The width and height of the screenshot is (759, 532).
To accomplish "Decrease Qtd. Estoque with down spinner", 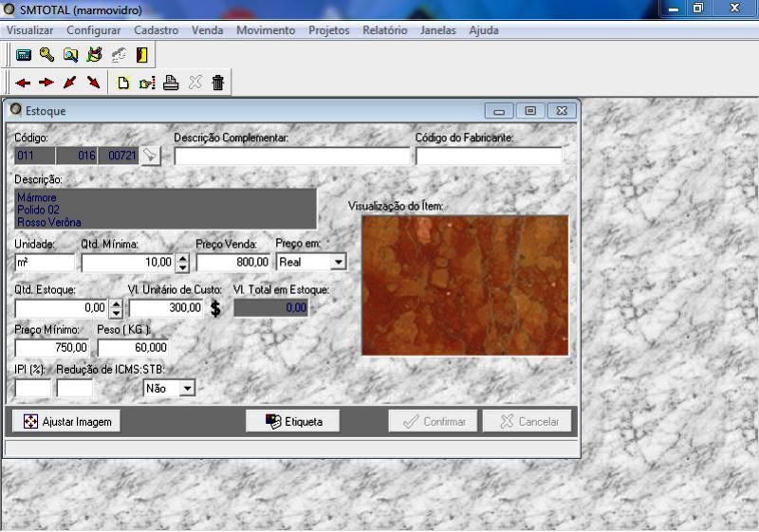I will [116, 313].
